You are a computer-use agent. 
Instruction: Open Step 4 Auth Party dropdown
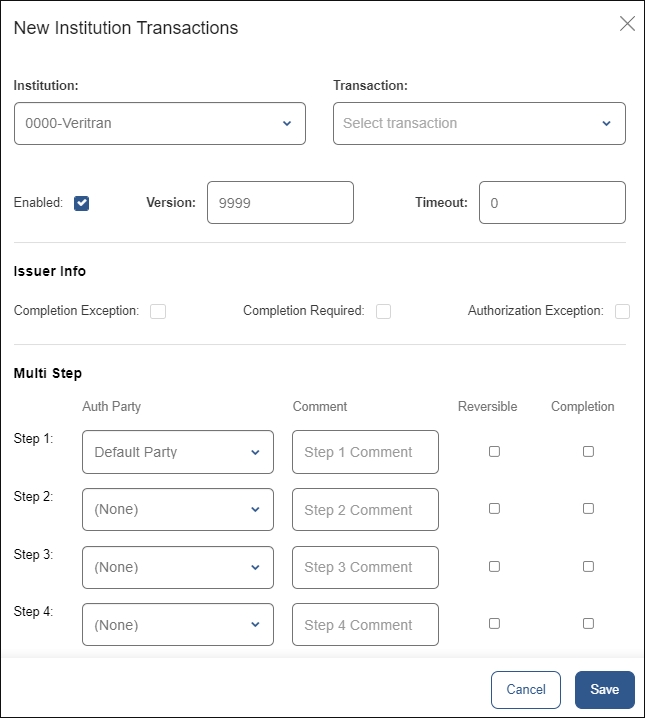pos(178,624)
